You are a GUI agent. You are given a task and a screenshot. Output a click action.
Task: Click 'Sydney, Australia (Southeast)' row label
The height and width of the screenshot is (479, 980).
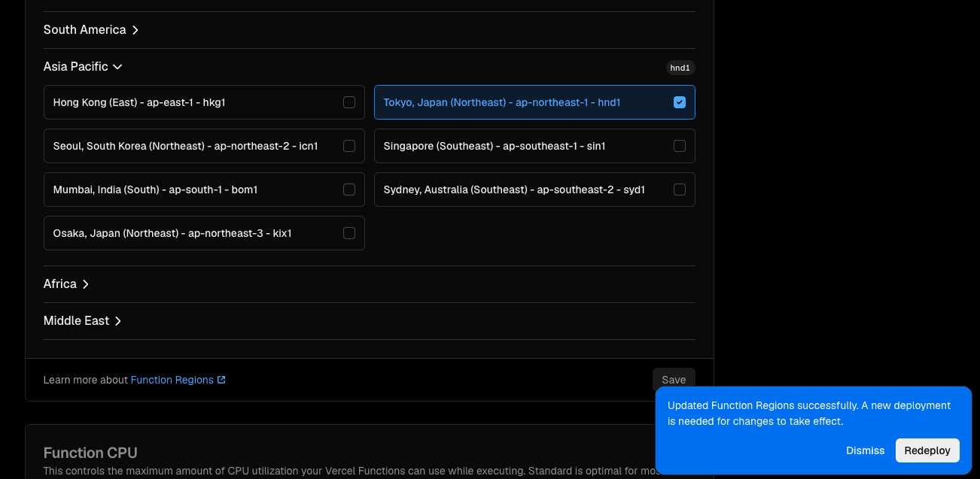(x=515, y=189)
